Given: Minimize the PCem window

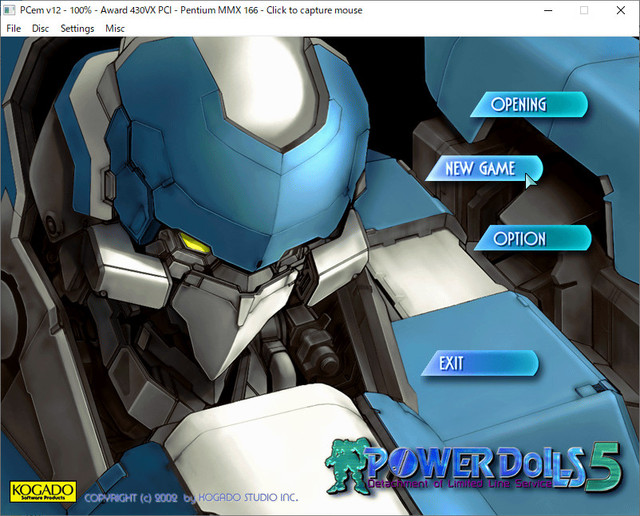Looking at the screenshot, I should click(x=548, y=10).
